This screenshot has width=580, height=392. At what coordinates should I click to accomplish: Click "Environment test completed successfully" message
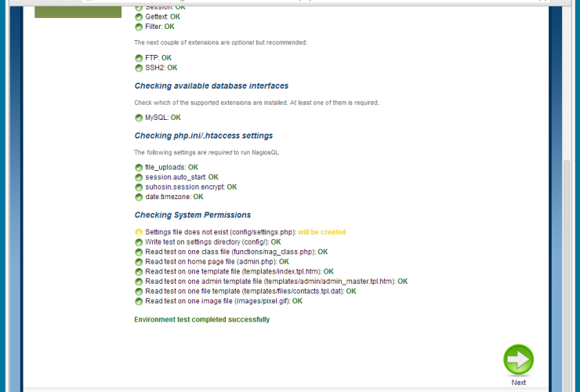tap(201, 320)
